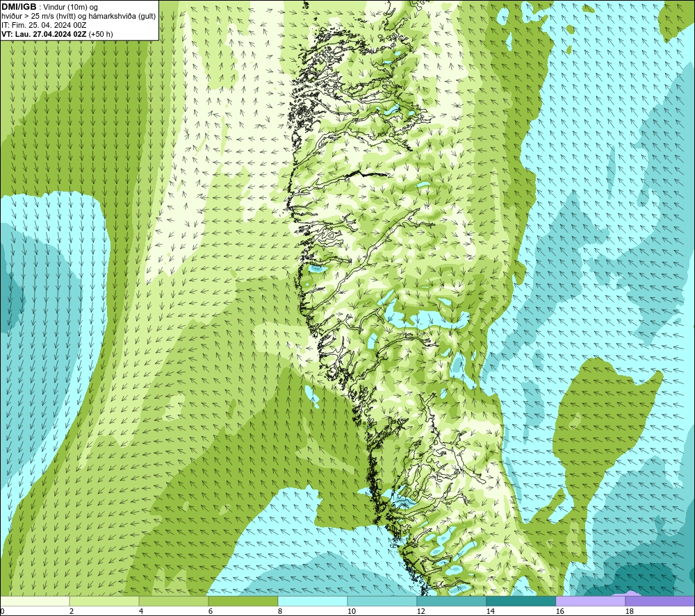Viewport: 695px width, 616px height.
Task: Click the legend scale label '2'
Action: [x=72, y=611]
